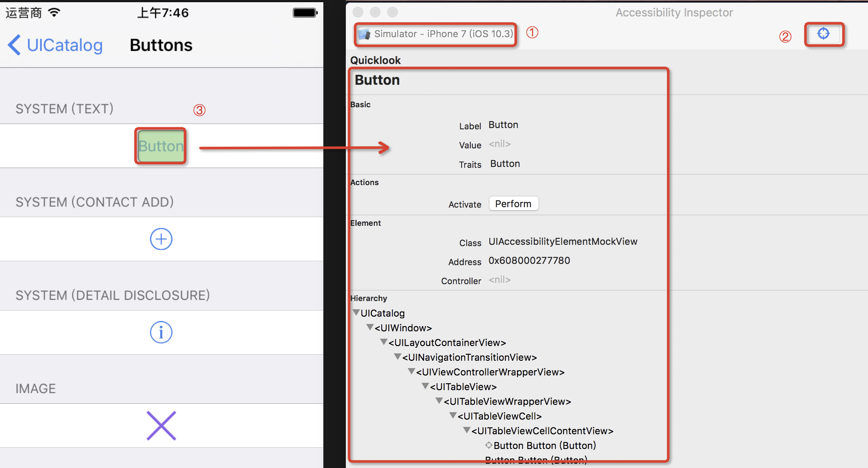Image resolution: width=868 pixels, height=468 pixels.
Task: Collapse the UITableViewCell node
Action: [453, 415]
